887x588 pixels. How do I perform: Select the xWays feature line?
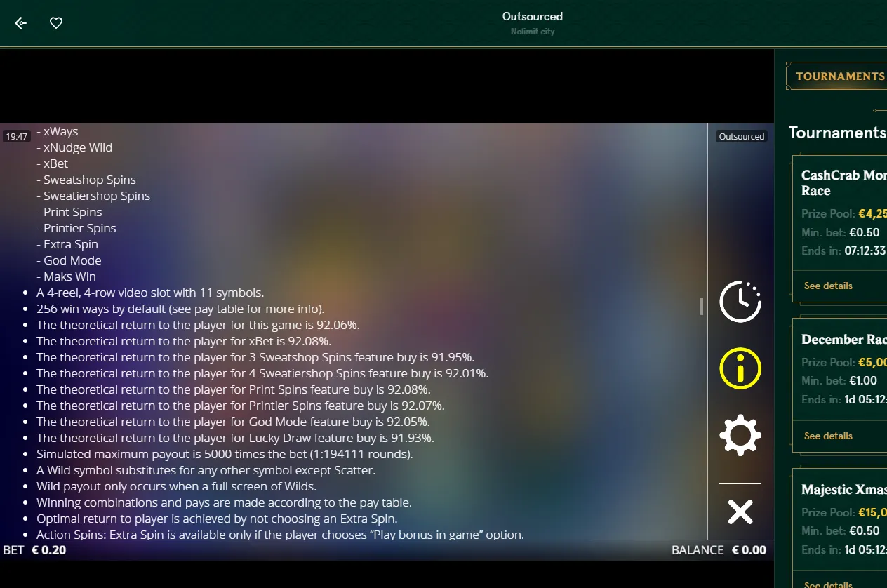(x=58, y=131)
